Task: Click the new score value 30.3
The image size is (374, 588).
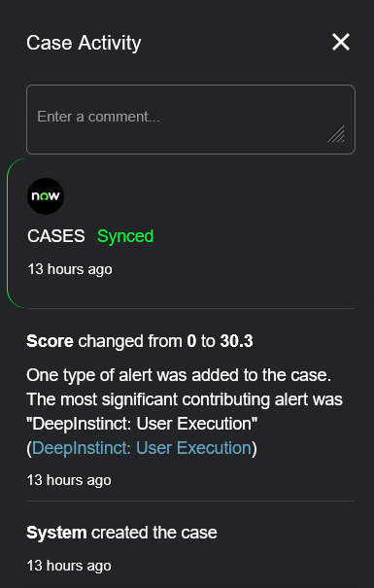Action: [x=236, y=341]
